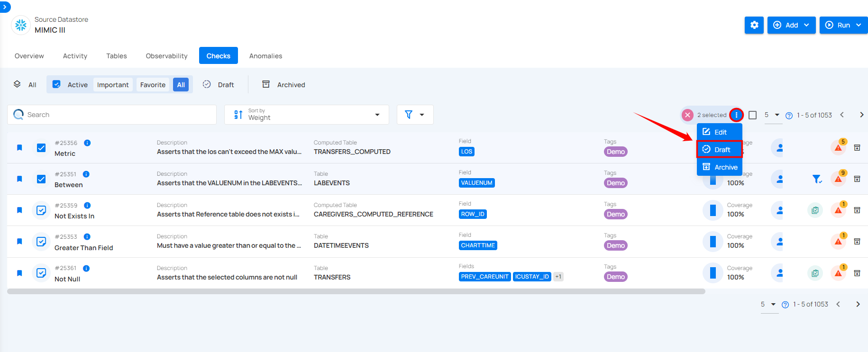
Task: Archive the Metric check via row archive icon
Action: (857, 148)
